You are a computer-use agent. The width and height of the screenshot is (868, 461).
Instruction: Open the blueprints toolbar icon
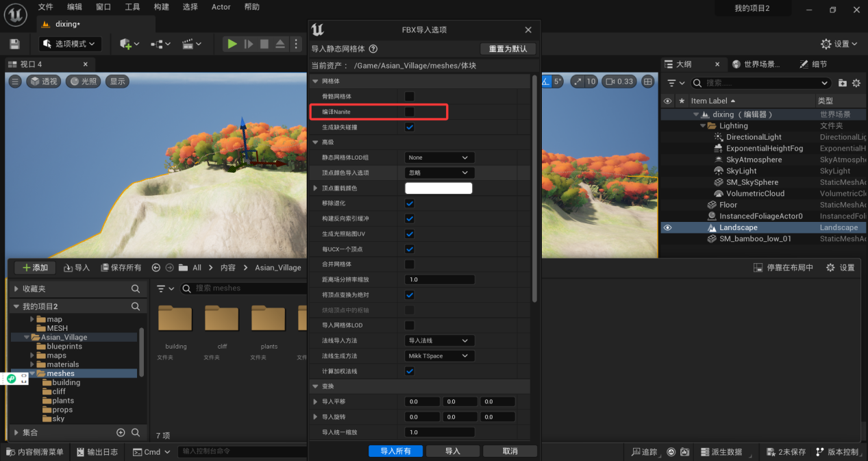click(160, 44)
